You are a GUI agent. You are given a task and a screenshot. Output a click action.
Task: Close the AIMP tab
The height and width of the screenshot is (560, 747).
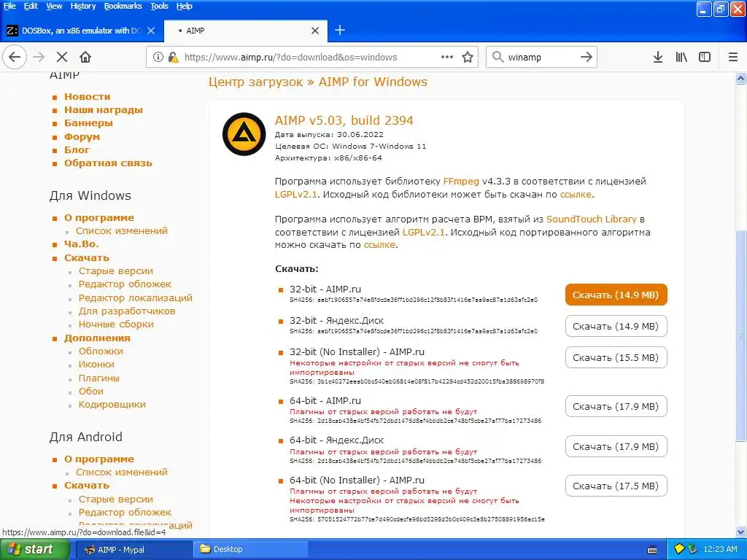[315, 31]
